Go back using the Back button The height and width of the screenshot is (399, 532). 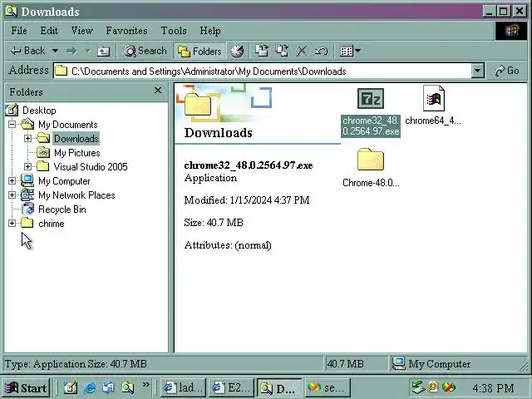click(27, 51)
